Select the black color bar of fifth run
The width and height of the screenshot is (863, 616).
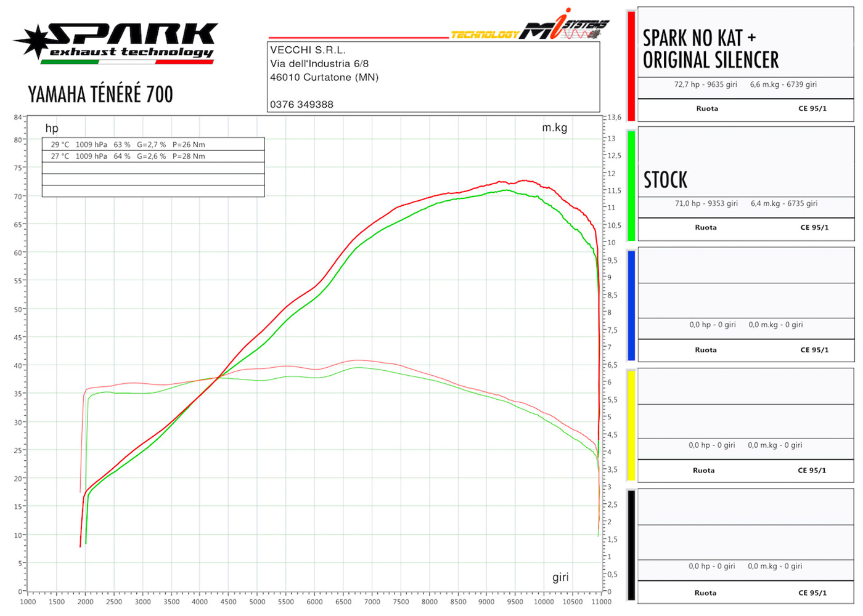pyautogui.click(x=631, y=545)
